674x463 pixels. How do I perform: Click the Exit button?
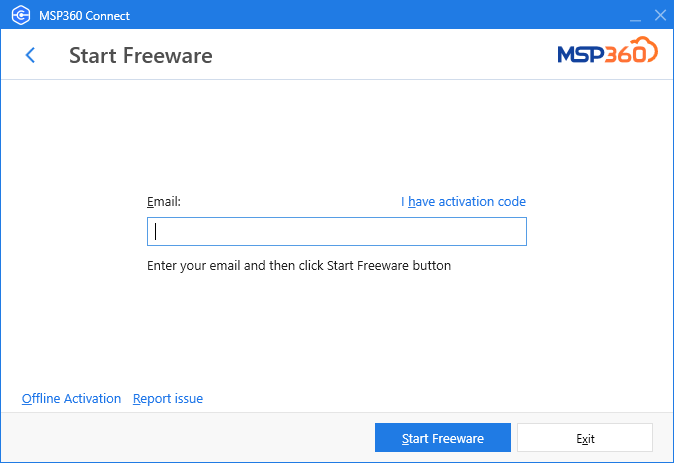click(x=585, y=438)
